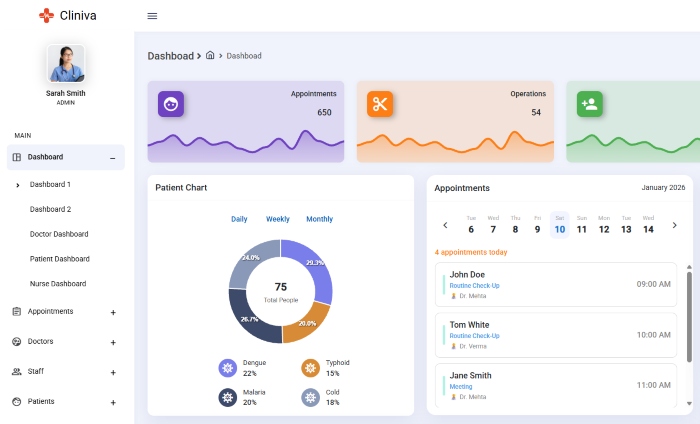
Task: Select Monday 12 in the calendar
Action: pos(604,225)
